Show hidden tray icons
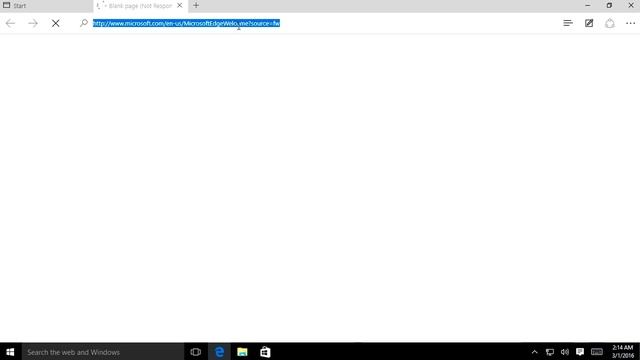 pos(534,352)
